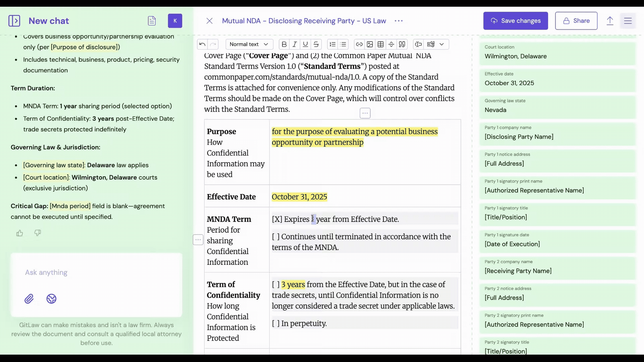The width and height of the screenshot is (644, 362).
Task: Expand the toolbar's last chevron dropdown
Action: coord(442,44)
